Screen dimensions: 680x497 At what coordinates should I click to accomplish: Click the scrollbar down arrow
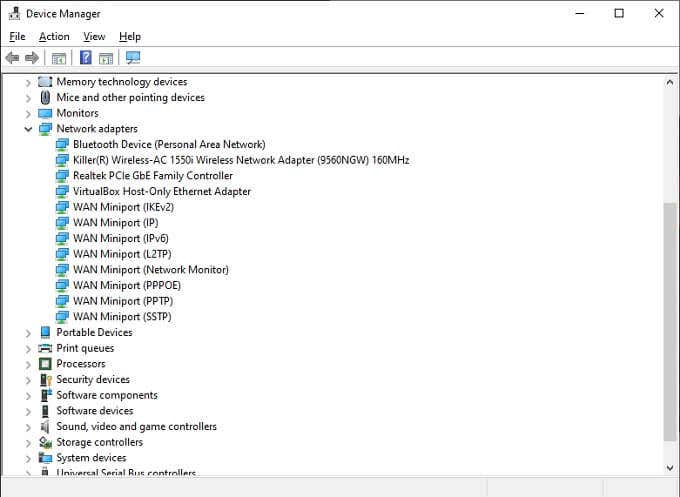coord(670,468)
